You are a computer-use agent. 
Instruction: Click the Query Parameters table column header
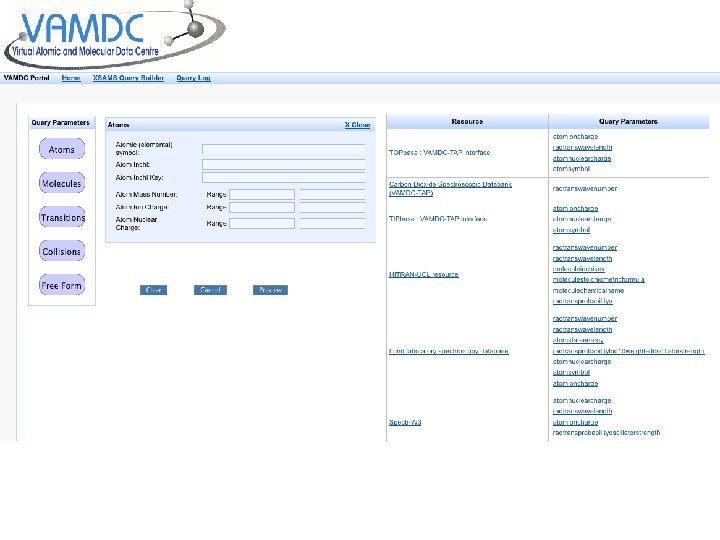point(628,122)
